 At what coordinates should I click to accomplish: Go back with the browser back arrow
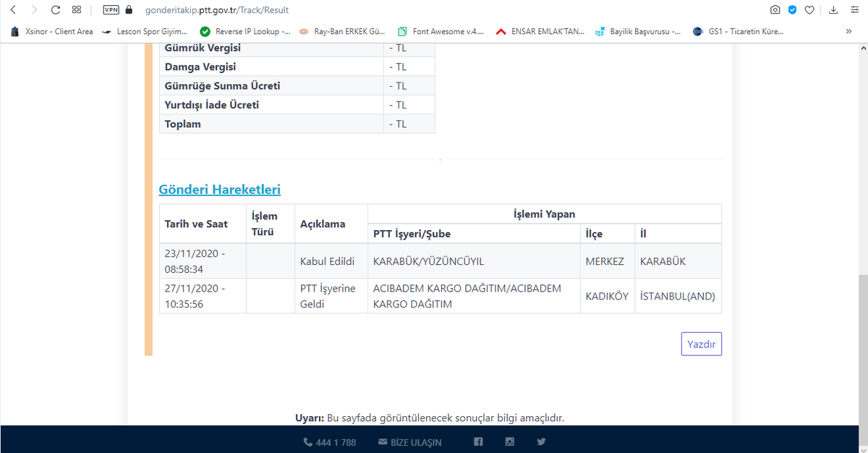tap(12, 10)
